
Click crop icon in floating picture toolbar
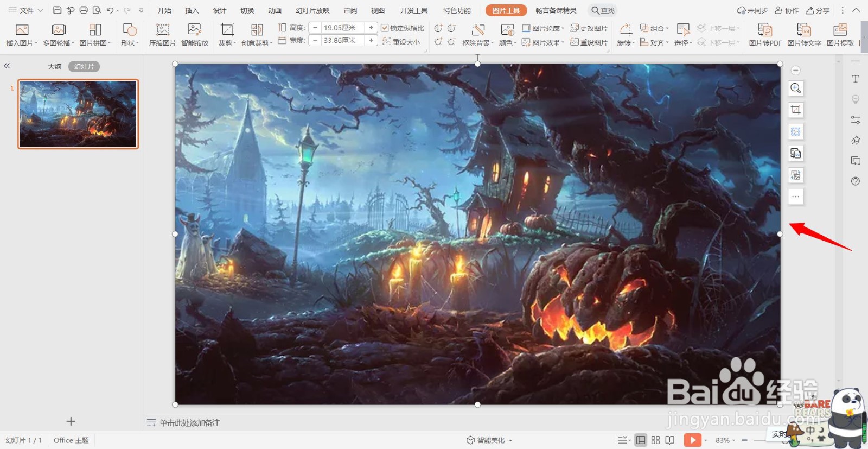tap(796, 110)
